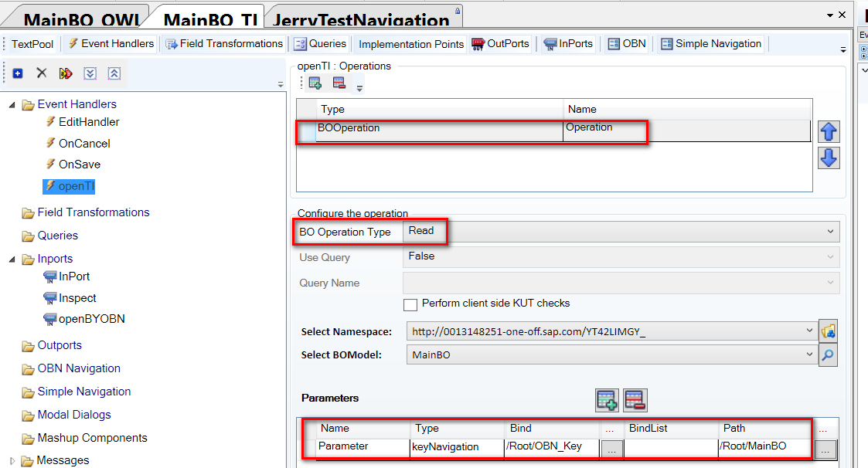Image resolution: width=868 pixels, height=468 pixels.
Task: Click ellipsis button beside /Root/OBN_Key bind
Action: (611, 449)
